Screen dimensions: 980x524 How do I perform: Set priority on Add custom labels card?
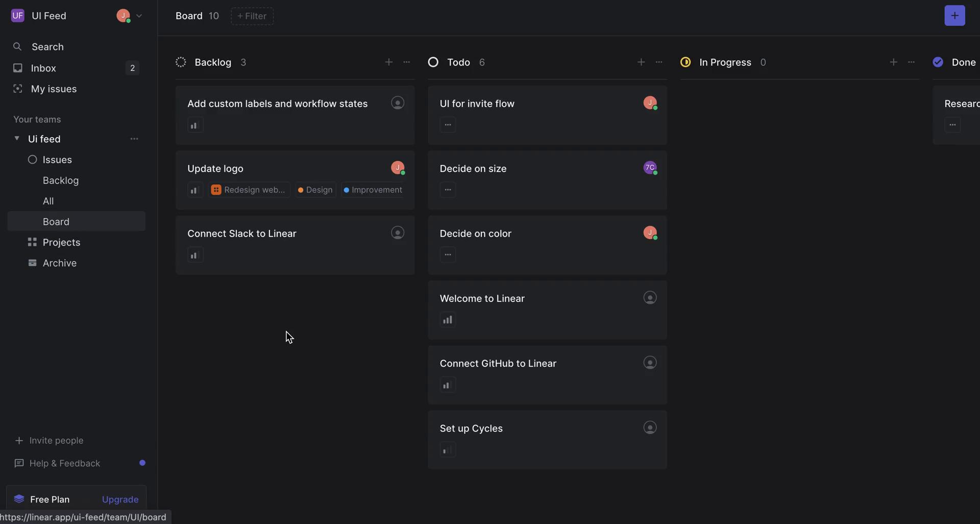195,125
